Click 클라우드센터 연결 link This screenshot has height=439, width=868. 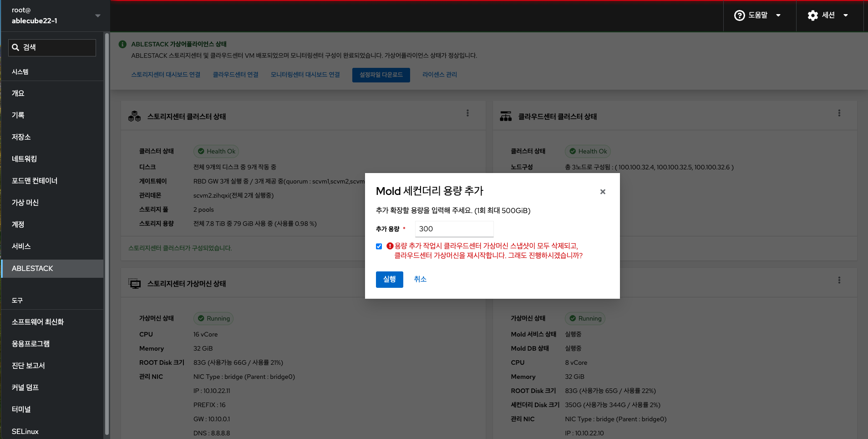tap(235, 75)
